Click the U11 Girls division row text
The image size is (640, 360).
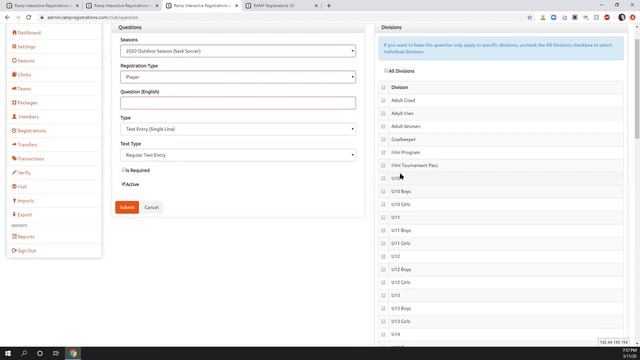click(400, 244)
